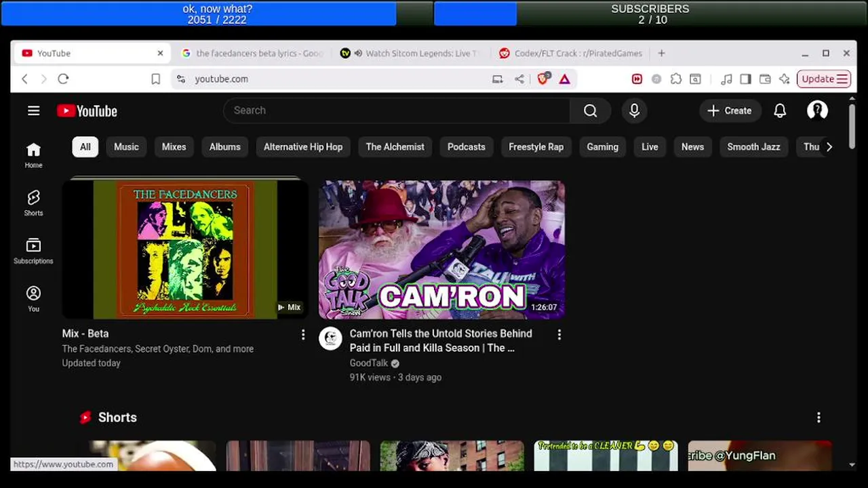Select the News filter chip
The width and height of the screenshot is (868, 488).
[693, 147]
